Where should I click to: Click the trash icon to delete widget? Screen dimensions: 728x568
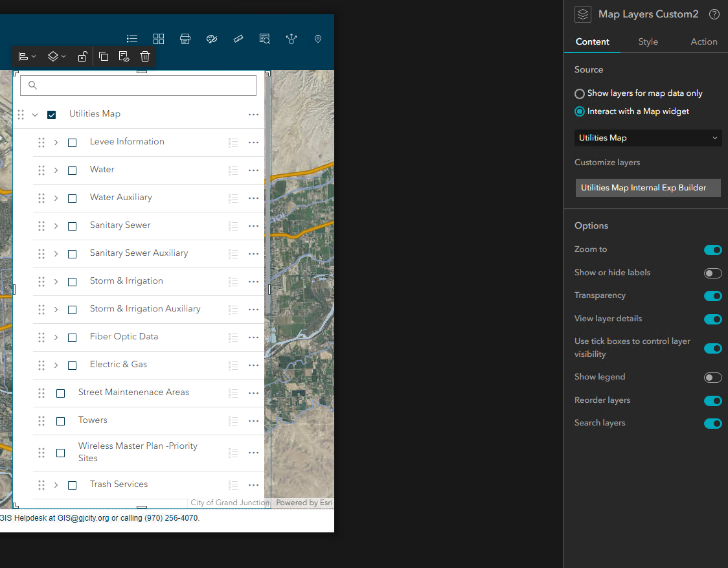click(x=145, y=57)
